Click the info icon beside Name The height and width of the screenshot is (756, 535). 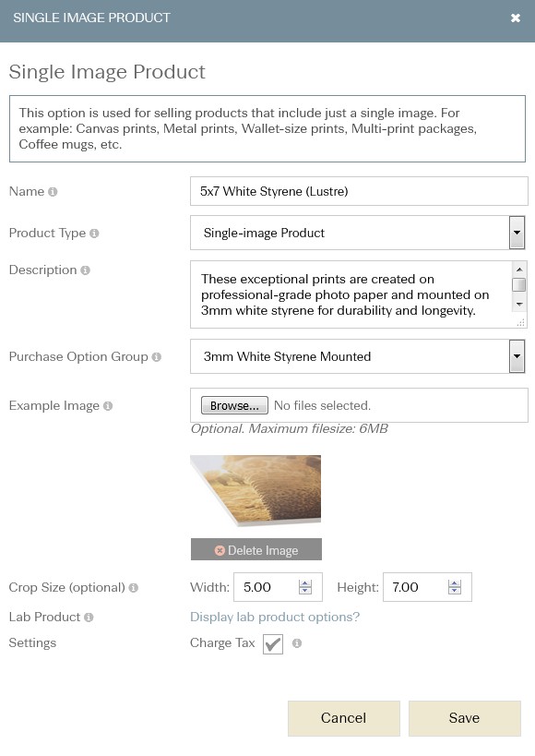53,192
